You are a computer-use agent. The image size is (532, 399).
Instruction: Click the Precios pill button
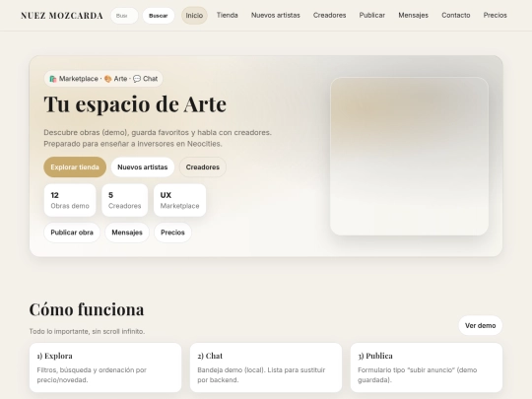click(172, 233)
